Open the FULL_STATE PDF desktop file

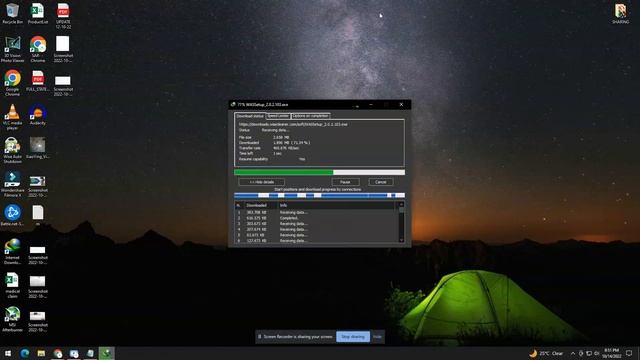tap(38, 81)
